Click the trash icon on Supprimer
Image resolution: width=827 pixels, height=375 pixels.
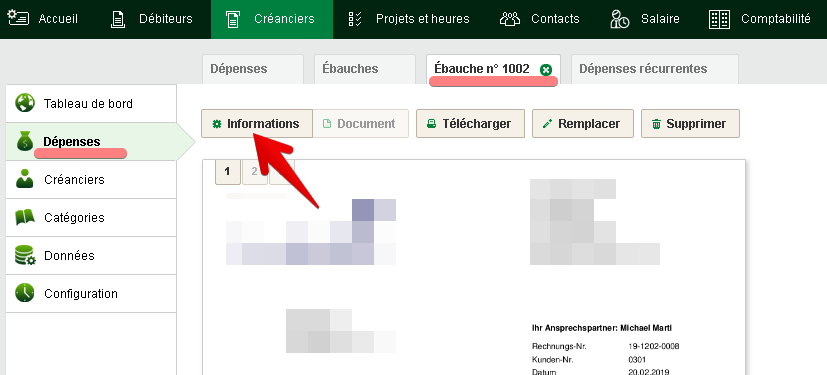click(656, 124)
